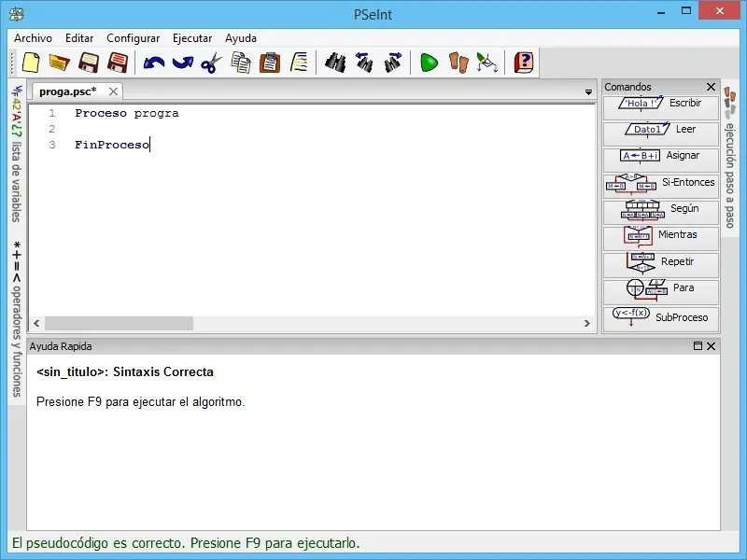Show the operadores y funciones side panel
The height and width of the screenshot is (560, 747).
click(x=17, y=318)
